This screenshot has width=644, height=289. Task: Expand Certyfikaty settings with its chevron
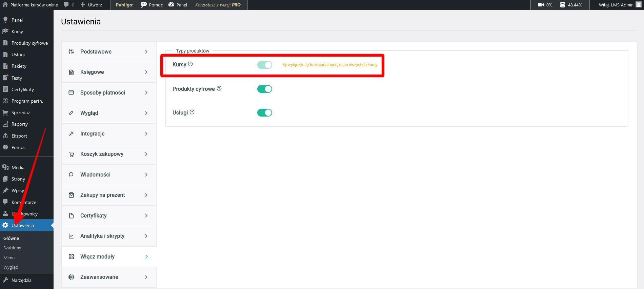[x=146, y=215]
